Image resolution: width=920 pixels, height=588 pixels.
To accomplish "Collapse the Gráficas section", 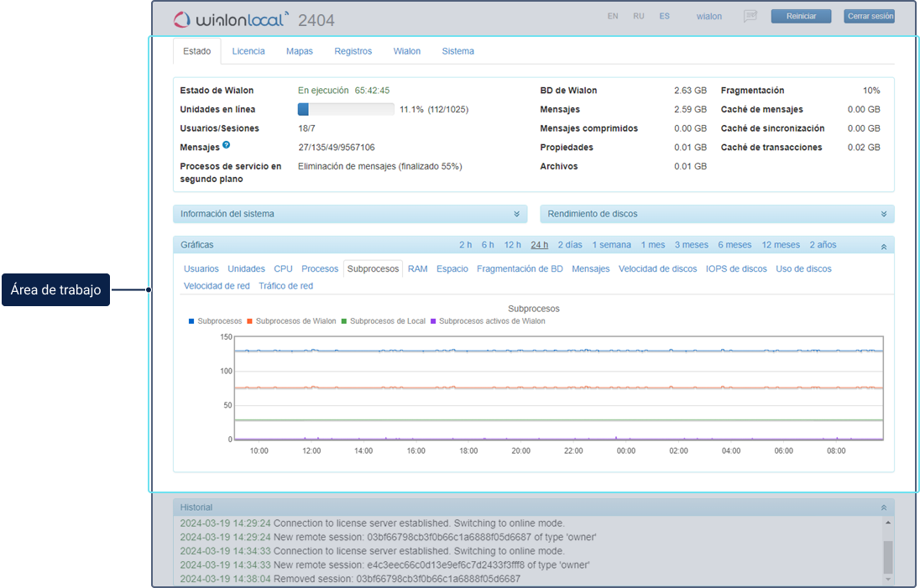I will pyautogui.click(x=884, y=247).
